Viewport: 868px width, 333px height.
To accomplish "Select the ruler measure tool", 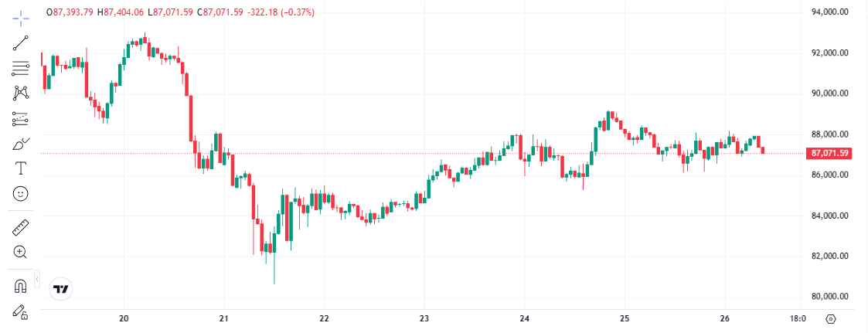I will pyautogui.click(x=21, y=227).
